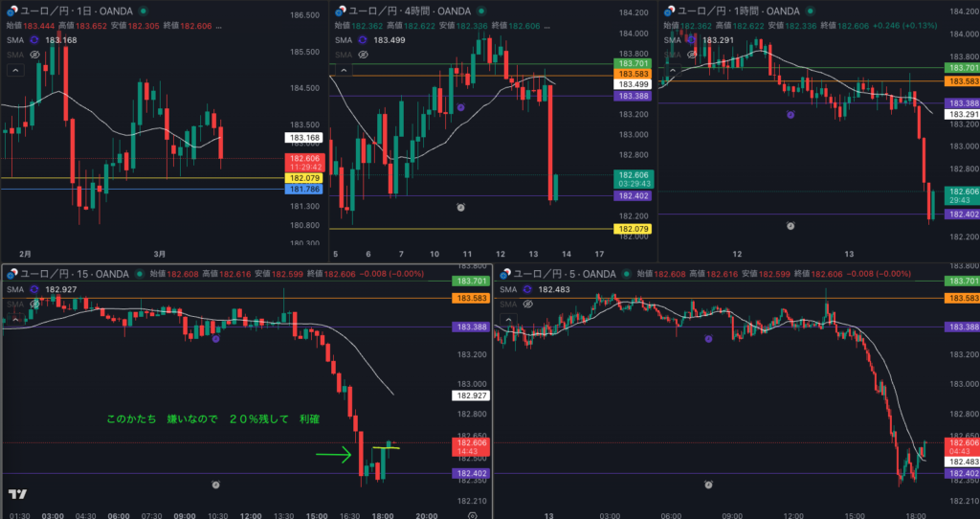Image resolution: width=980 pixels, height=519 pixels.
Task: Click orange 183.583 price label on the 4時間 chart
Action: click(x=634, y=74)
